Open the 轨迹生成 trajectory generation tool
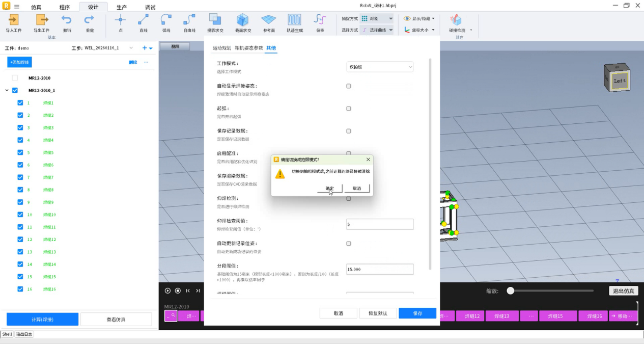Viewport: 644px width, 344px height. point(294,20)
